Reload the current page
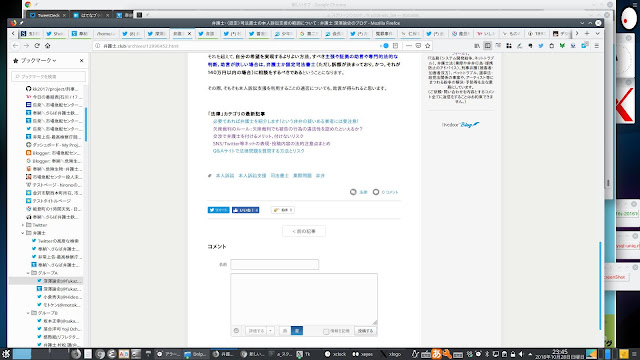 pyautogui.click(x=37, y=46)
